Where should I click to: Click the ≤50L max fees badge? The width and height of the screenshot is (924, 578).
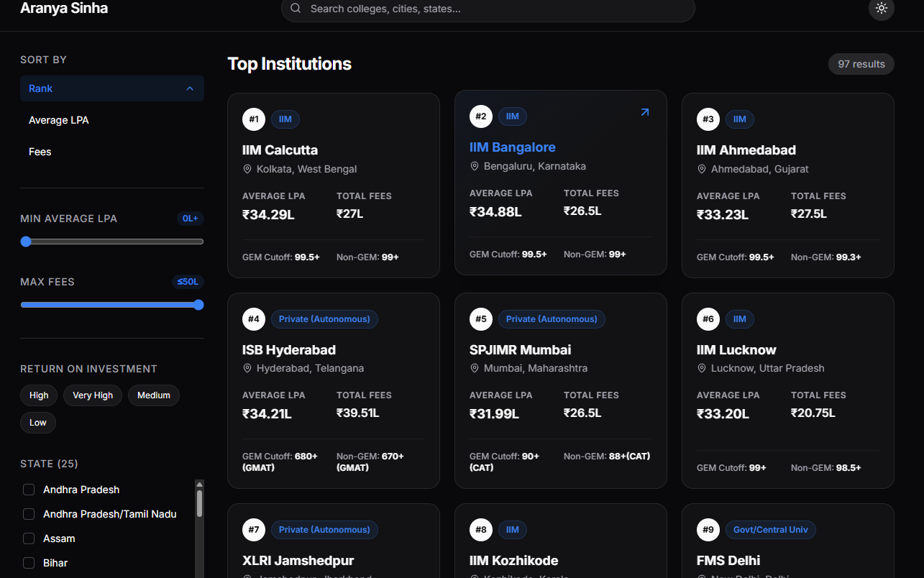pos(188,282)
